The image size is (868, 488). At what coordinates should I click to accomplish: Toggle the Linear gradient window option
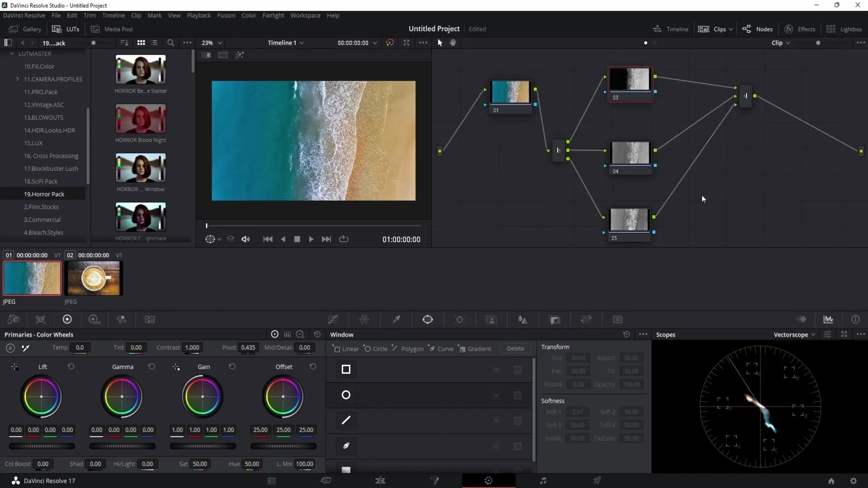pos(347,348)
